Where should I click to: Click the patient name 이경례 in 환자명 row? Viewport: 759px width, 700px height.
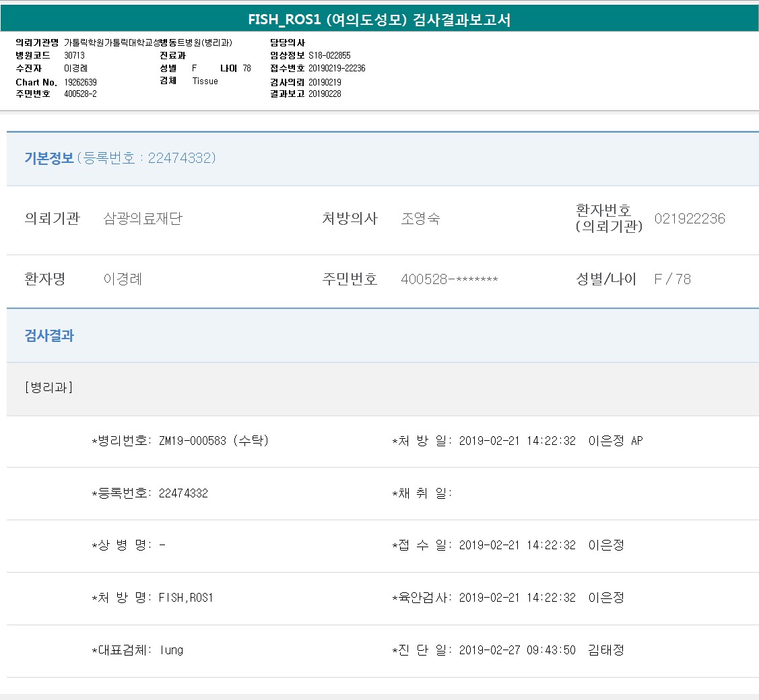coord(123,279)
